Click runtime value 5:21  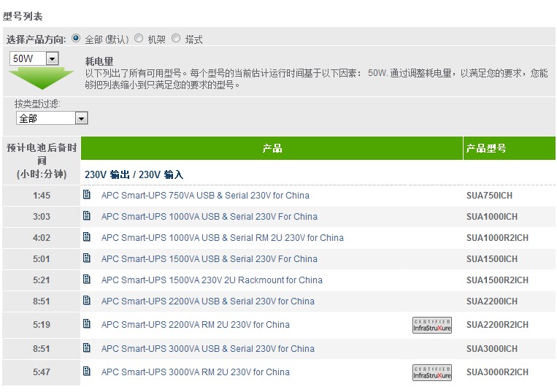pyautogui.click(x=42, y=280)
